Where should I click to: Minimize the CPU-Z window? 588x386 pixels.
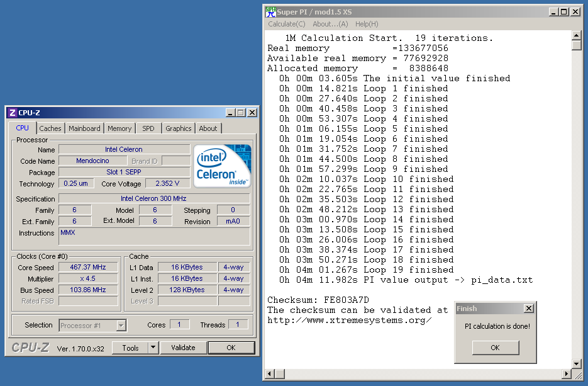230,113
